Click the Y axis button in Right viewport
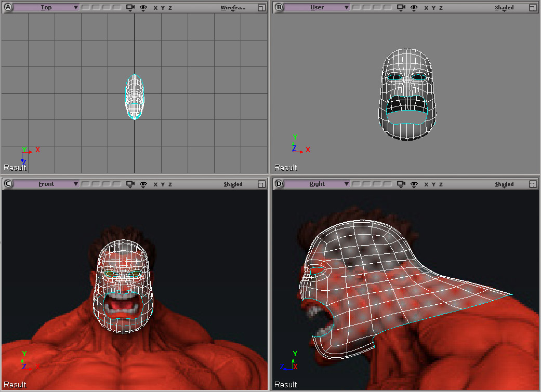The image size is (541, 392). point(434,184)
